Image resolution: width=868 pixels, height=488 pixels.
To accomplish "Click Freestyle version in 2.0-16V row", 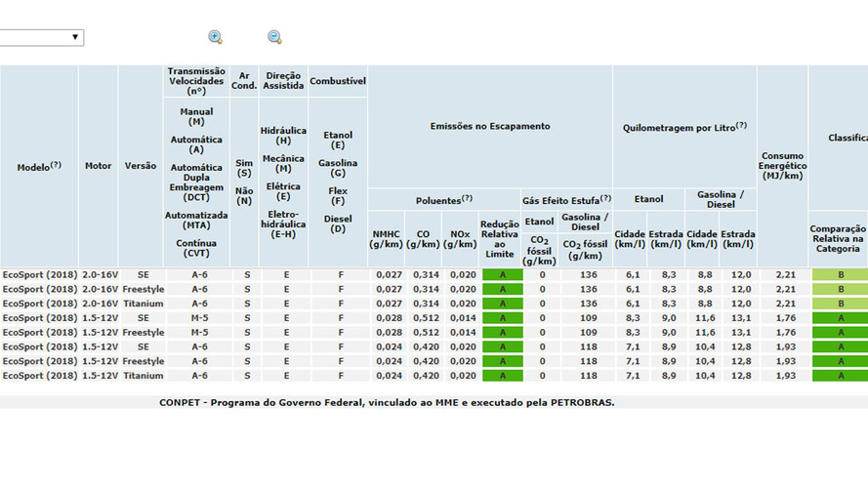I will [143, 289].
